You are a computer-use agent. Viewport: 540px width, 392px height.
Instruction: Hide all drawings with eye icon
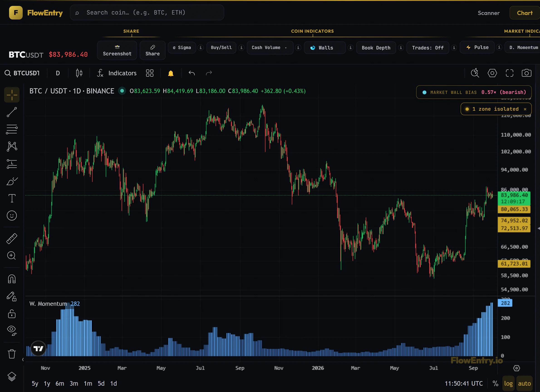(x=12, y=331)
